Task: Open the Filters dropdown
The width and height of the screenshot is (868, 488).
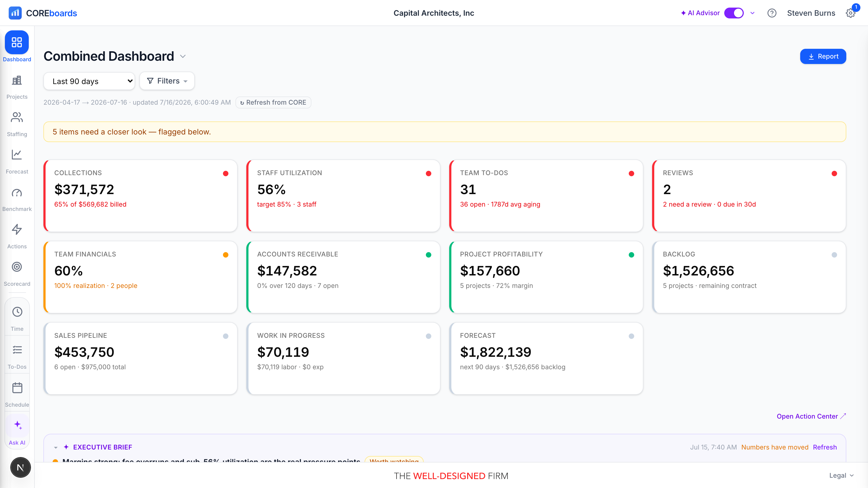Action: 167,81
